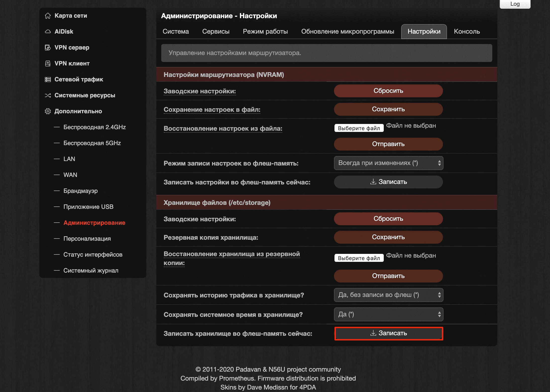Click the cloud icon beside AiDisk
Screen dimensions: 550x392
pyautogui.click(x=48, y=32)
